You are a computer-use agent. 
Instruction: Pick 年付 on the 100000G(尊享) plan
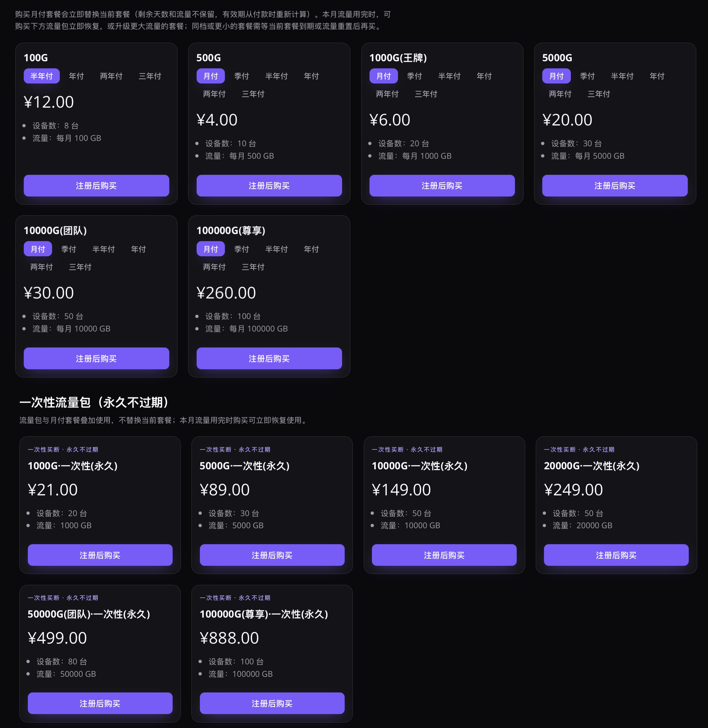pyautogui.click(x=311, y=249)
